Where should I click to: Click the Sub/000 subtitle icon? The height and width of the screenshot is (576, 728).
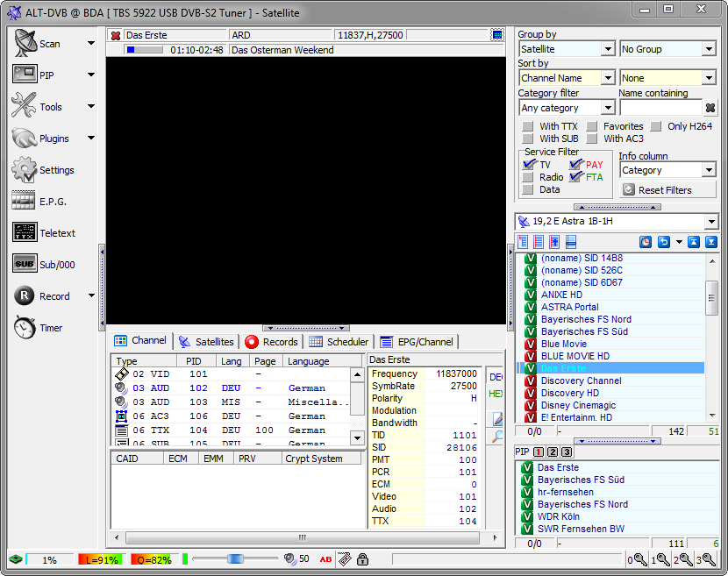(25, 264)
